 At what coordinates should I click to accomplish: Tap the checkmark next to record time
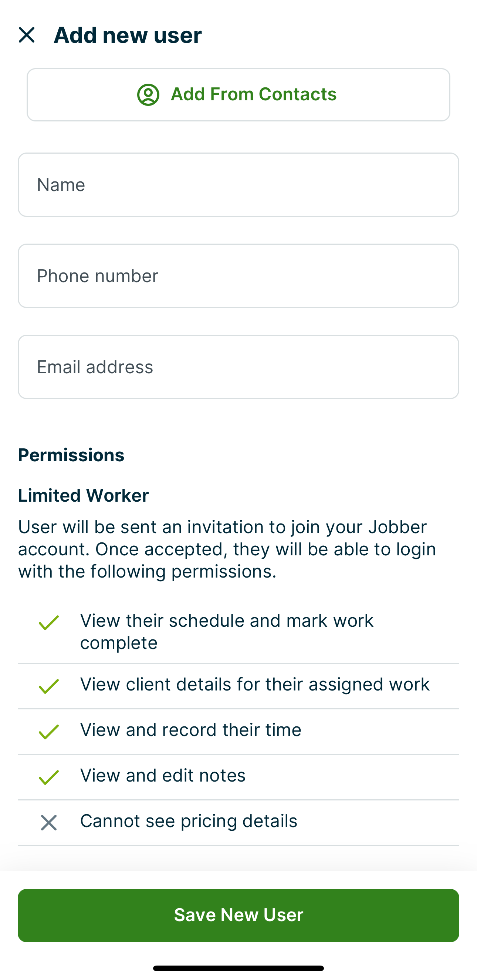click(49, 732)
